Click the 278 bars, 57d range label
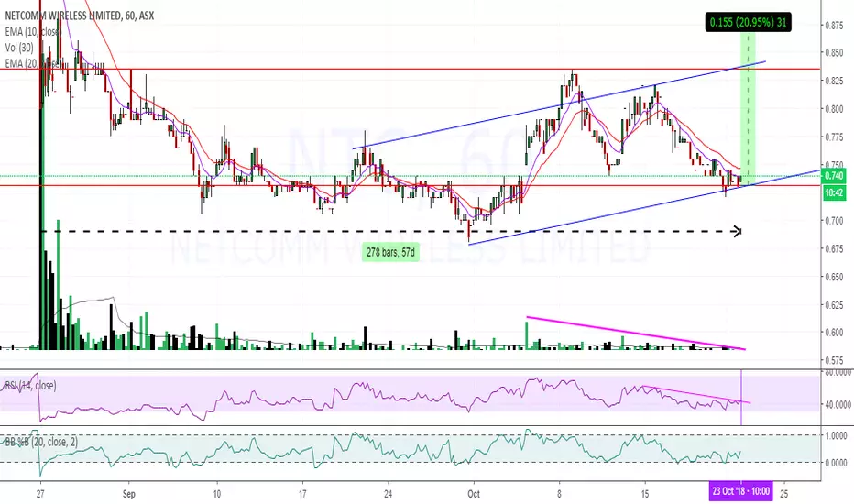The width and height of the screenshot is (854, 504). coord(390,252)
